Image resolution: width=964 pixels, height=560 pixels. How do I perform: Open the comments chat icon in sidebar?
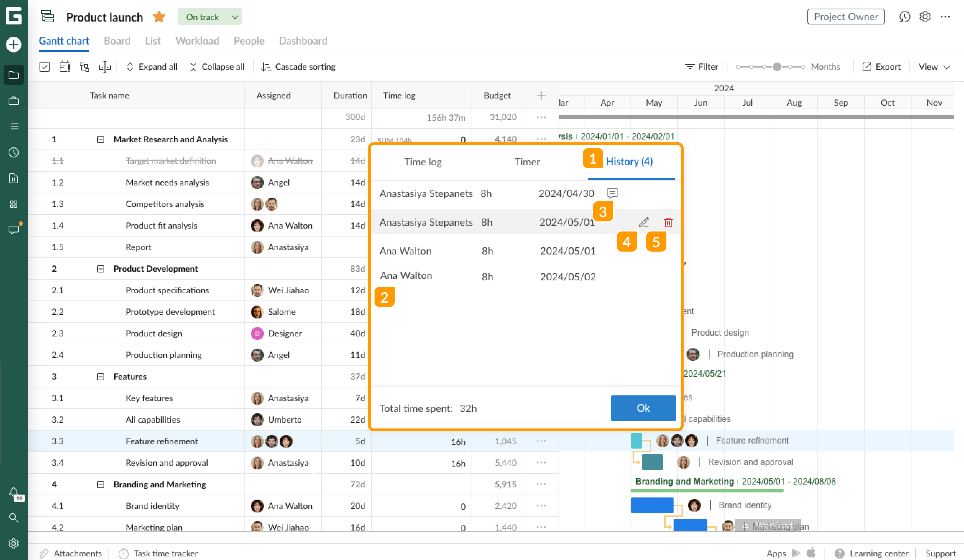pos(14,230)
